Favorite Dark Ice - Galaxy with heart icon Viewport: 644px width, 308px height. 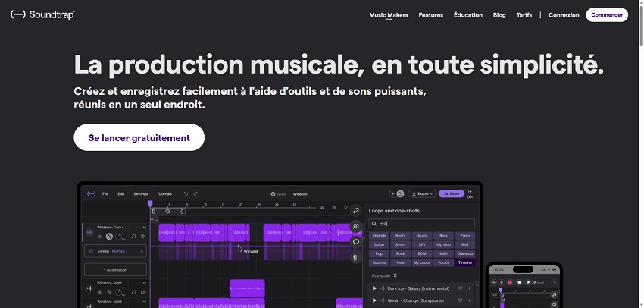460,288
